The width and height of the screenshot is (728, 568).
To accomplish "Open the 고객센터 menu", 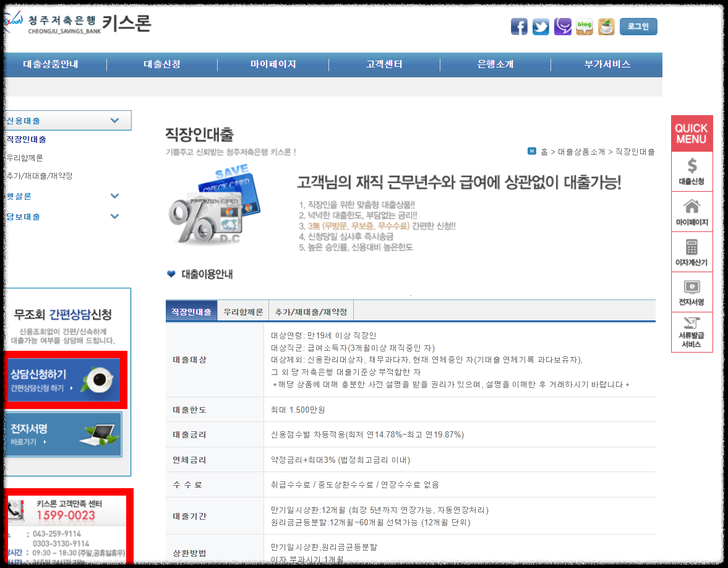I will (384, 64).
